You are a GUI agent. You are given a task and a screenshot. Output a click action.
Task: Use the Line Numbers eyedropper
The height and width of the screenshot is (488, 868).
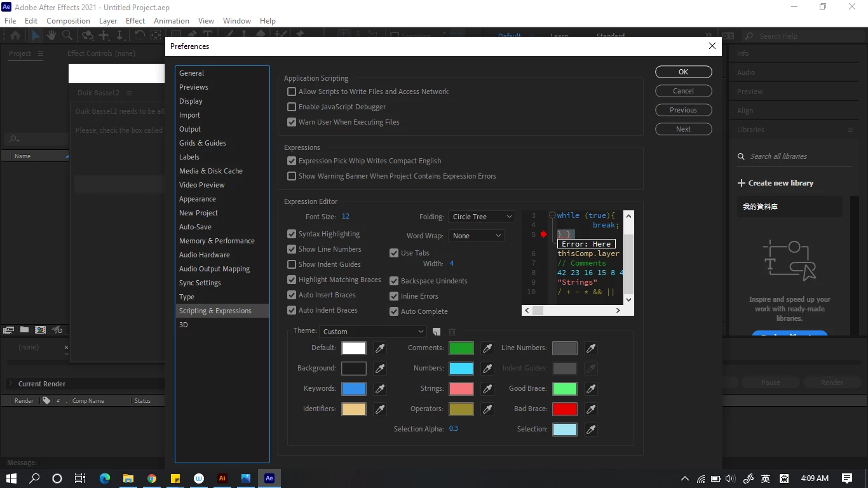point(591,348)
